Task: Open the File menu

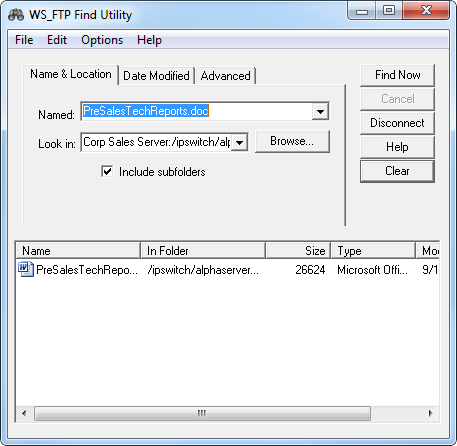Action: [24, 40]
